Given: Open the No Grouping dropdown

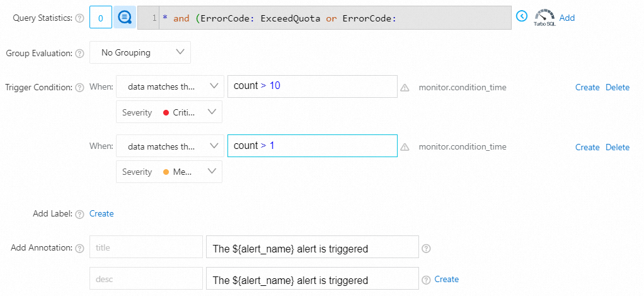Looking at the screenshot, I should [x=140, y=53].
